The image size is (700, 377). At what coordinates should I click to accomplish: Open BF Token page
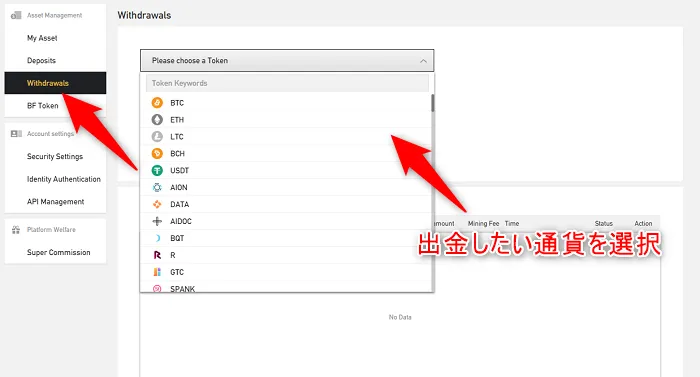[x=42, y=105]
